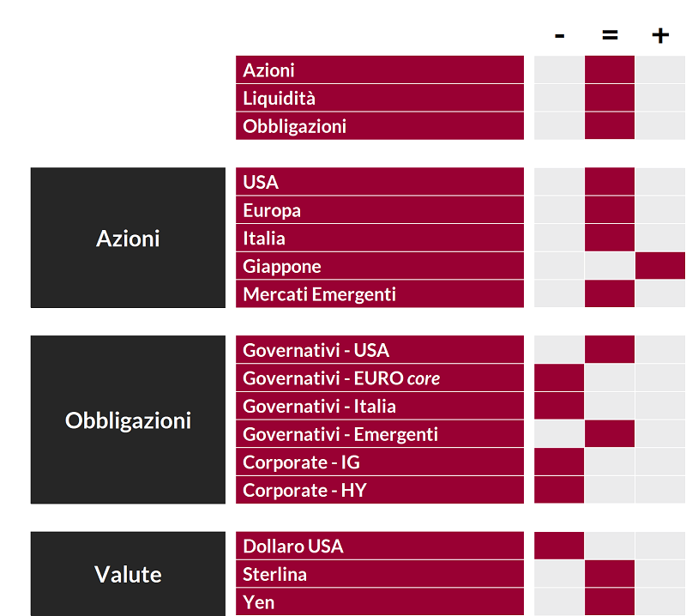
Task: Click the Mercati Emergenti row label
Action: (379, 294)
